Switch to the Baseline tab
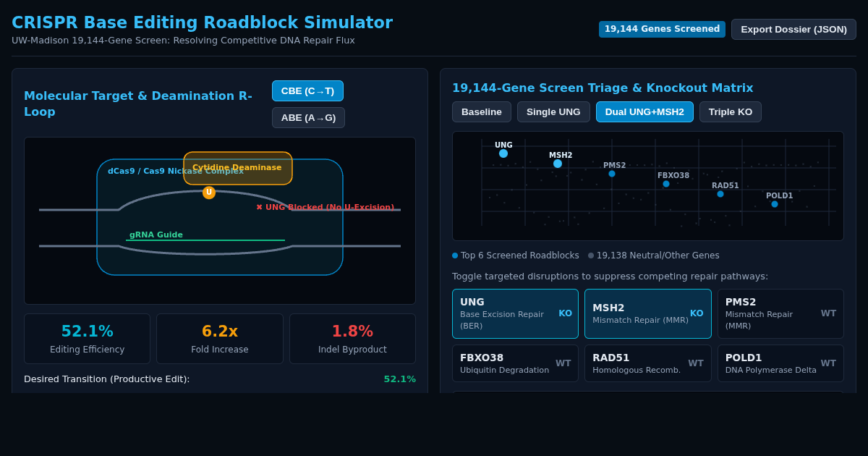The image size is (868, 456). click(482, 112)
